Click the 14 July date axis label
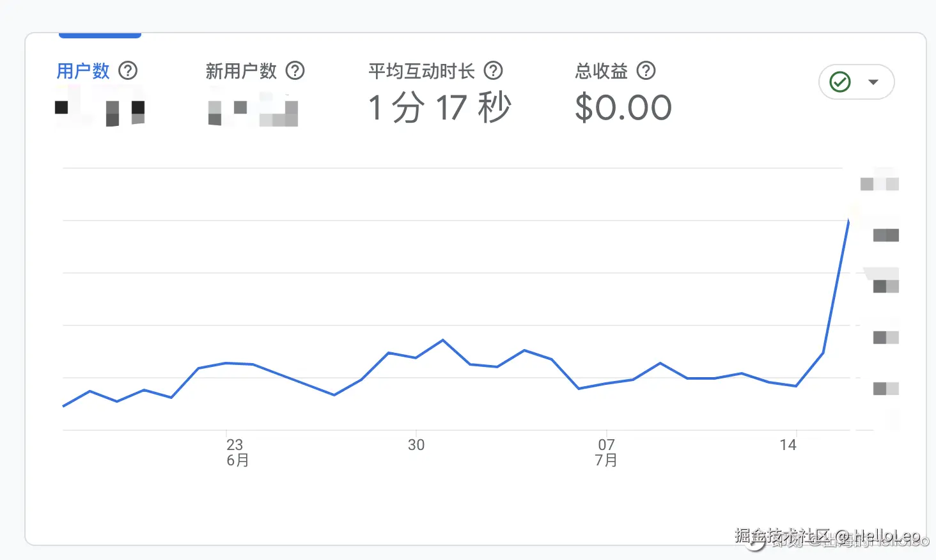The width and height of the screenshot is (936, 560). (789, 444)
